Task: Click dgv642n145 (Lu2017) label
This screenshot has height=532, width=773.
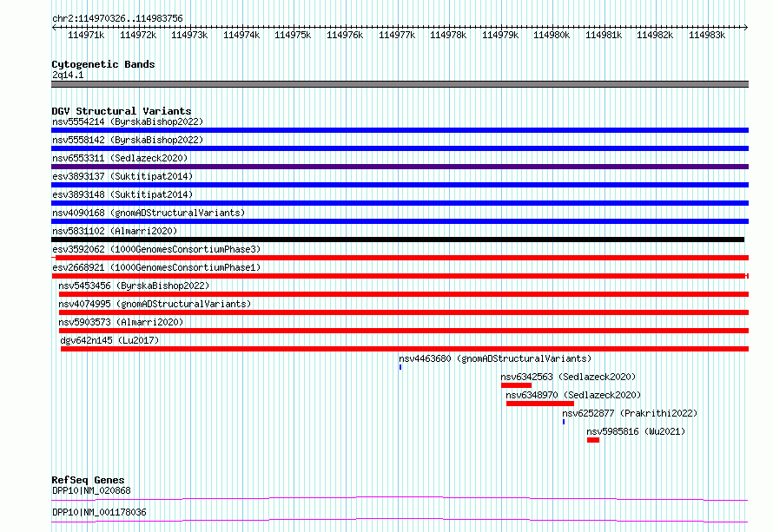Action: pos(109,340)
